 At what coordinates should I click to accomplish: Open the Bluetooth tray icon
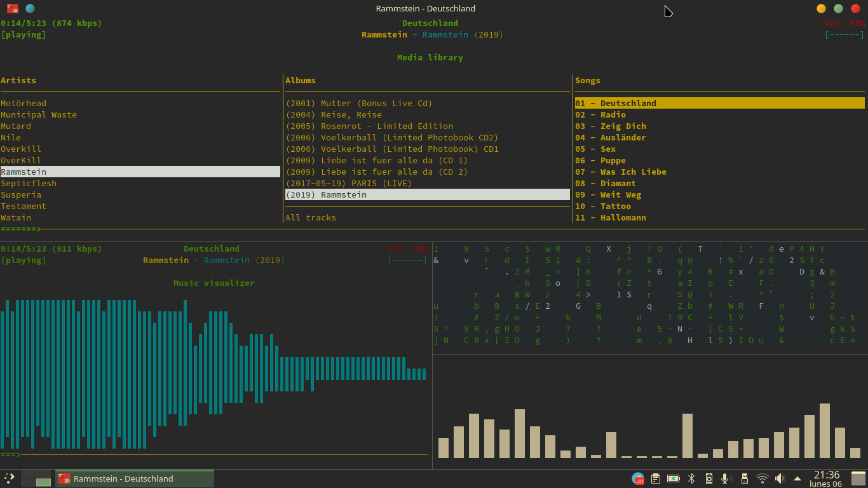pyautogui.click(x=692, y=478)
